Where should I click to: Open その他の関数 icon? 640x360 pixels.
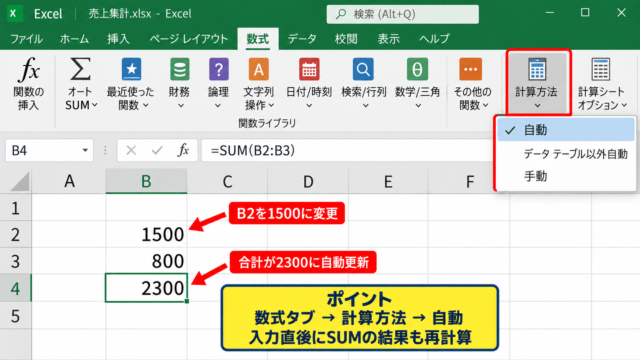(x=470, y=69)
